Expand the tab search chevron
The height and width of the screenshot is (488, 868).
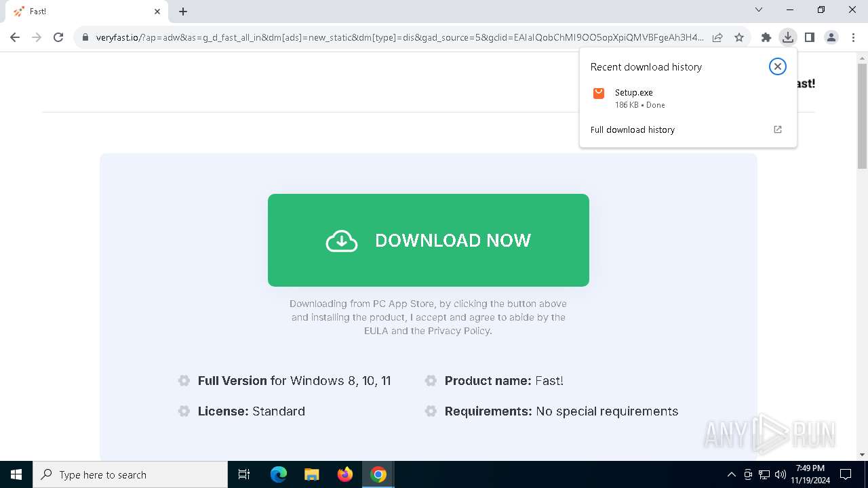[759, 9]
